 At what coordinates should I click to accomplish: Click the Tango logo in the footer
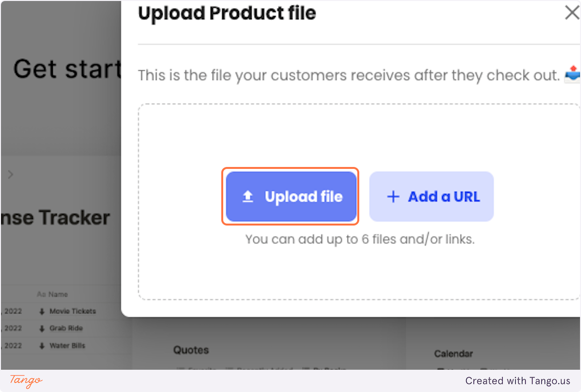point(26,381)
